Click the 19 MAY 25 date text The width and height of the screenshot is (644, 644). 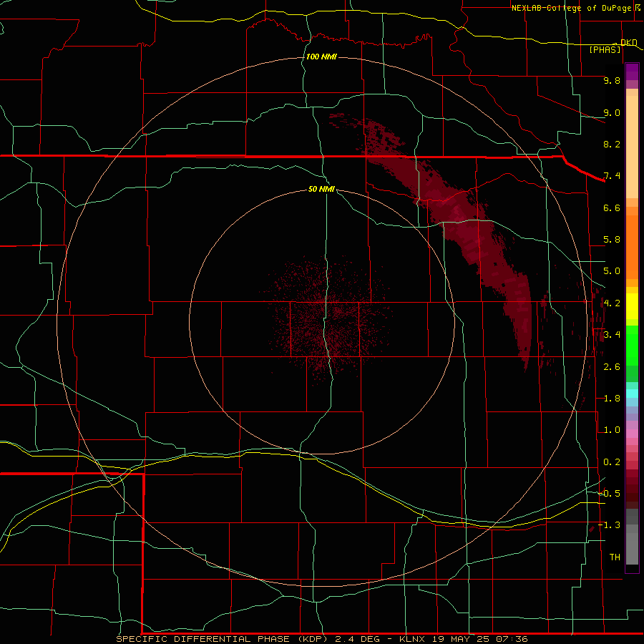click(462, 639)
